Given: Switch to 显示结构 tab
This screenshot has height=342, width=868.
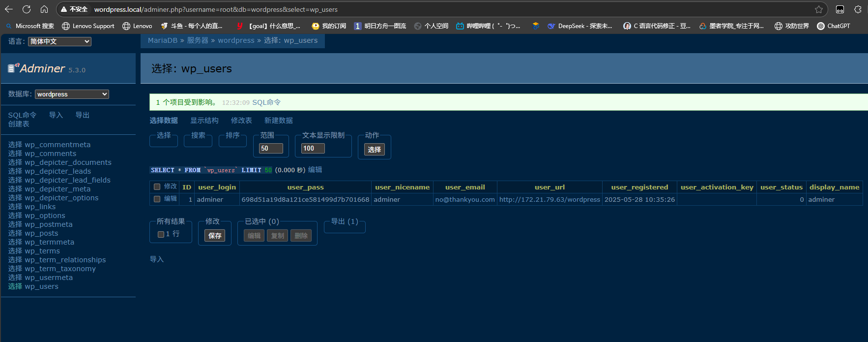Looking at the screenshot, I should (204, 121).
